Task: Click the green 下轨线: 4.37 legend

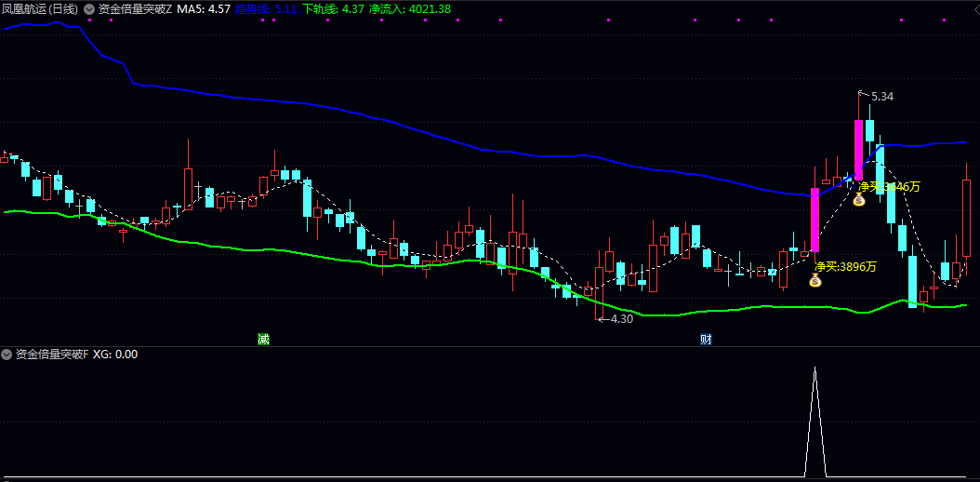Action: 333,8
